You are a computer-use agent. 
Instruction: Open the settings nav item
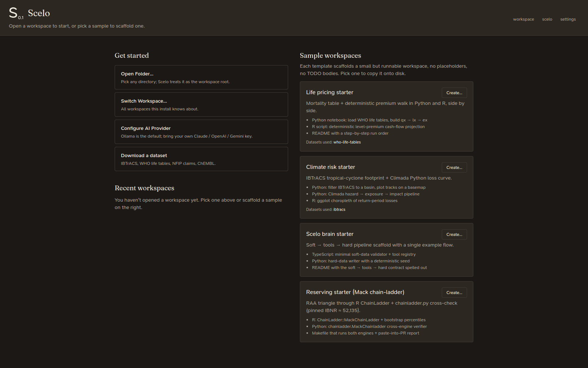coord(568,19)
